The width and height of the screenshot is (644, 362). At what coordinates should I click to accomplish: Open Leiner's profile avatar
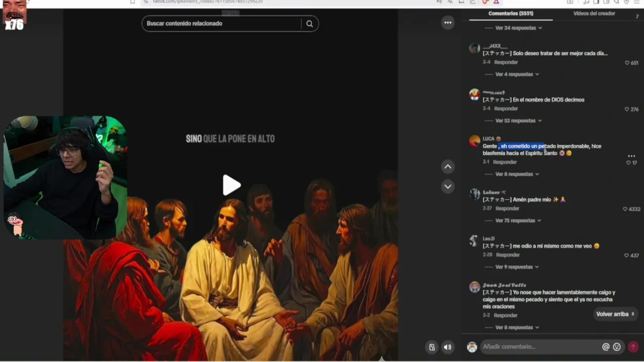tap(474, 194)
